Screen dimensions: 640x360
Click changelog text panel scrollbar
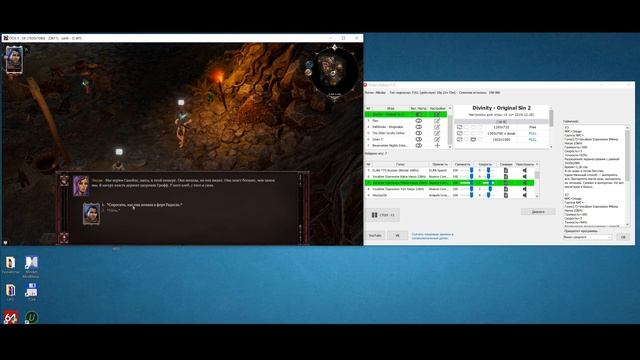[627, 176]
